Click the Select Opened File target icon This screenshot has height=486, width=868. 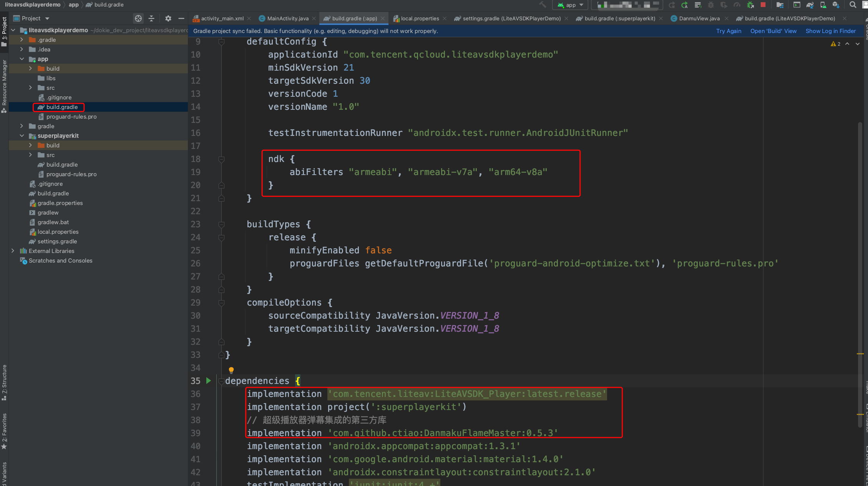click(x=138, y=18)
